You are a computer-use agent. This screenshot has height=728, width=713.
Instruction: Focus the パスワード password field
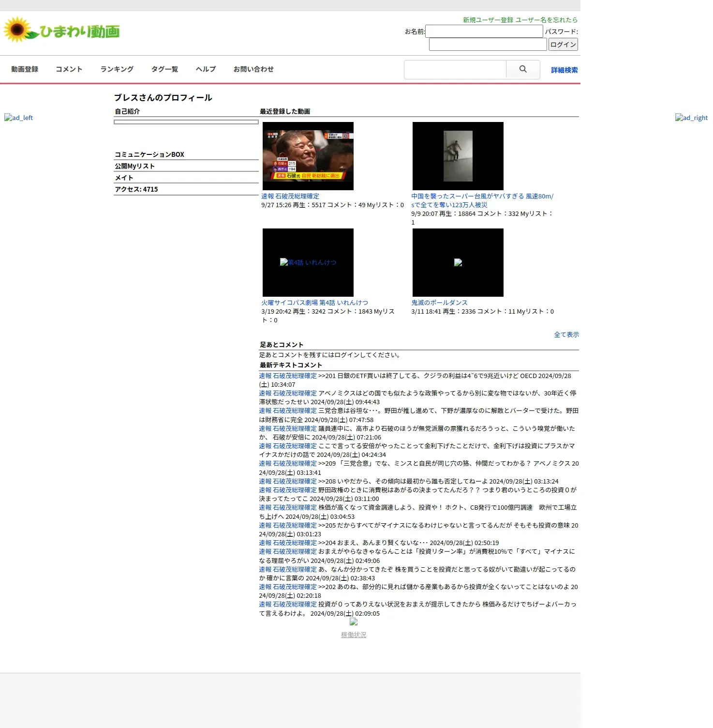[488, 45]
